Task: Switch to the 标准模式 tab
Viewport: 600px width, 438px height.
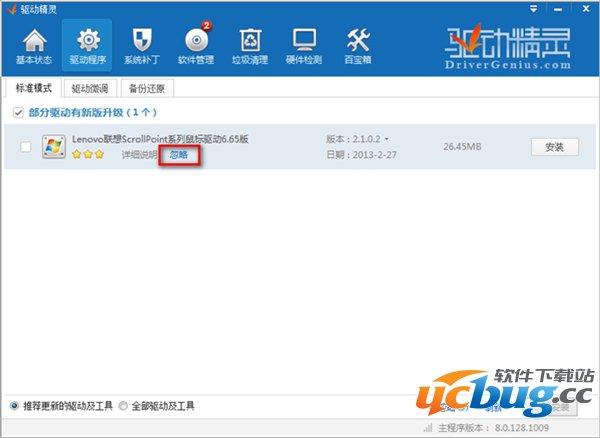Action: coord(33,88)
